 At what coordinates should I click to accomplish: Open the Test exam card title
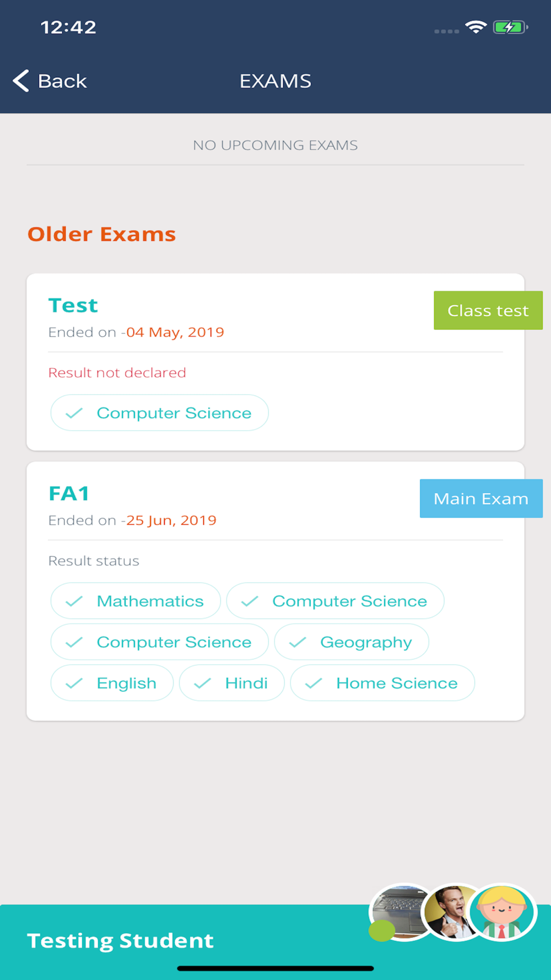pos(73,305)
